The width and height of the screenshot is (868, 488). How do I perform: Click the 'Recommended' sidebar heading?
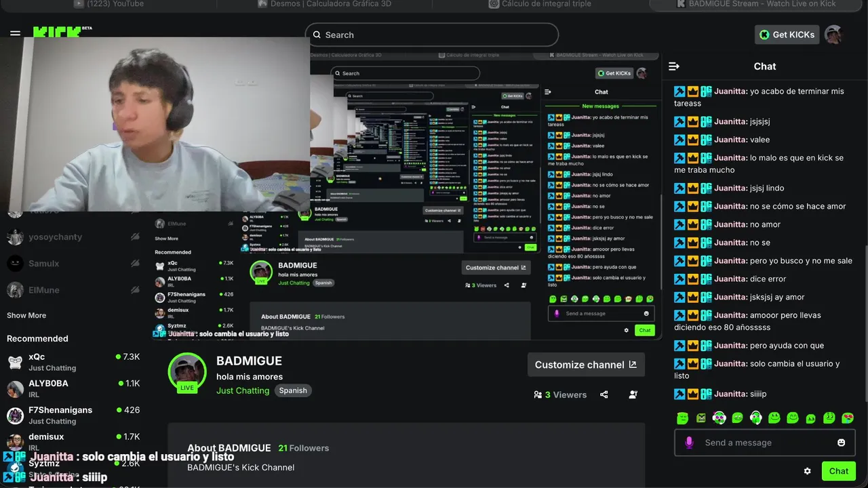click(x=37, y=338)
